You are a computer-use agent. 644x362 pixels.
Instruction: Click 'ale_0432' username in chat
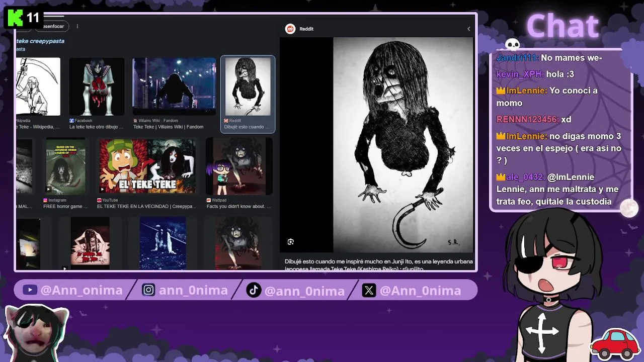(526, 177)
